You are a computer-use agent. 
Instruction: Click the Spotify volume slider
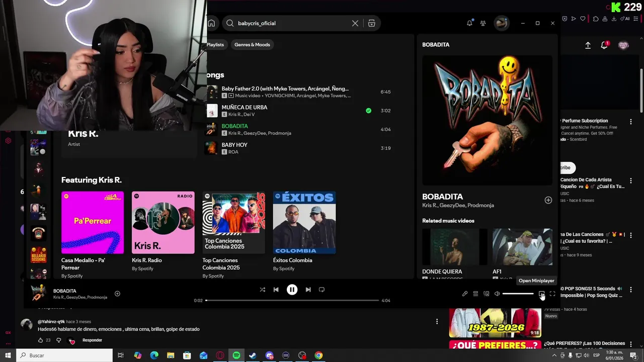click(518, 294)
